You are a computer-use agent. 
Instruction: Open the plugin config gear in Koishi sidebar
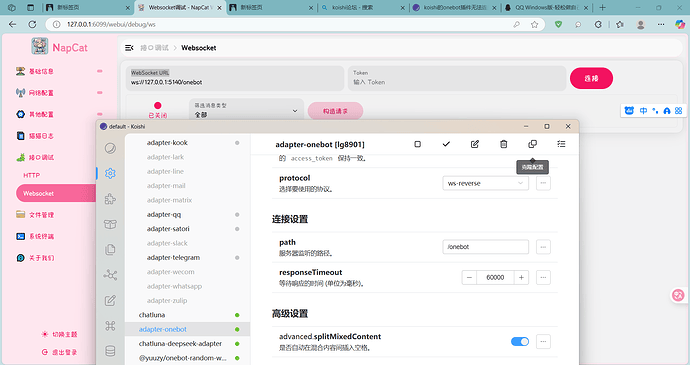click(x=110, y=173)
